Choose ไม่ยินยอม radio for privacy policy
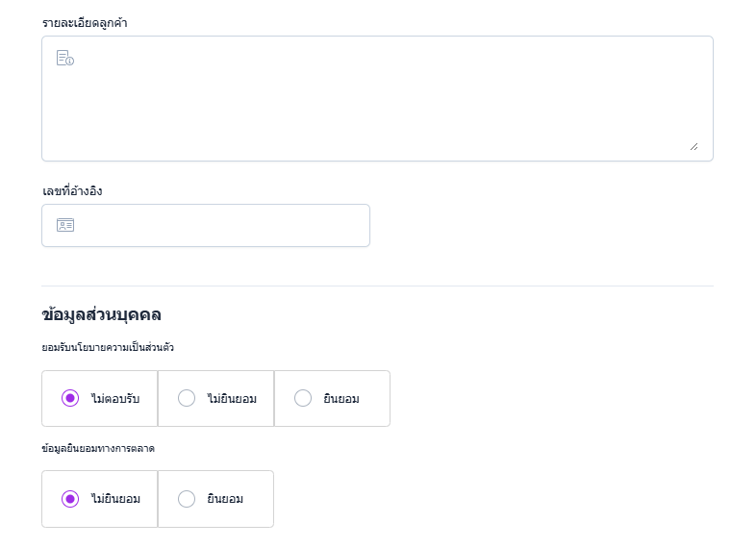The height and width of the screenshot is (548, 756). point(187,398)
